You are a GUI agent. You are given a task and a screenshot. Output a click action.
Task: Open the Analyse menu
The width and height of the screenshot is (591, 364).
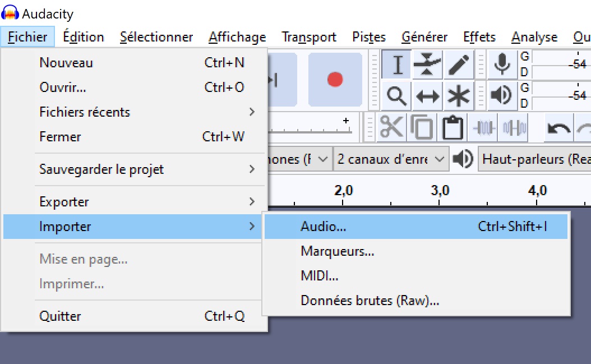click(534, 37)
